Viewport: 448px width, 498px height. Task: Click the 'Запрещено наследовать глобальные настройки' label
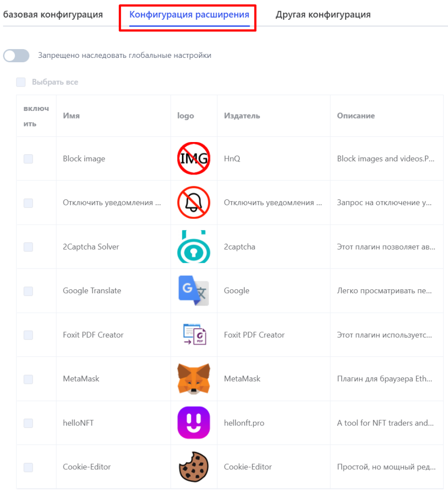125,55
